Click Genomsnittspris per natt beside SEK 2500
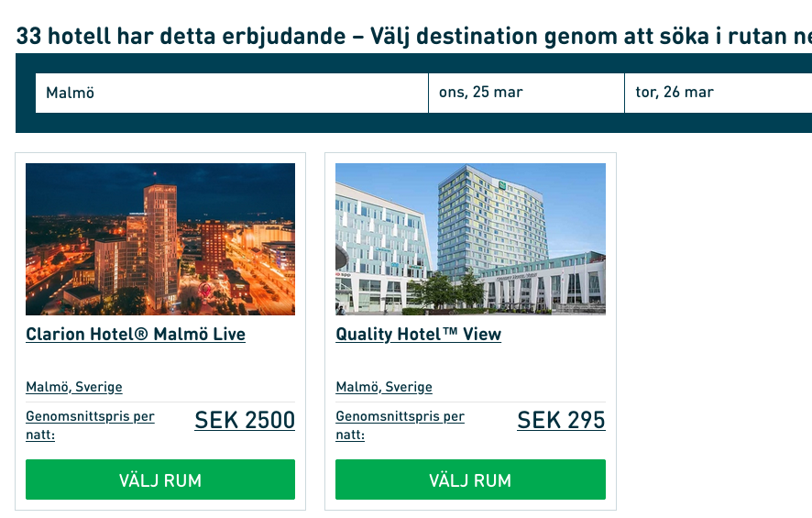This screenshot has width=812, height=518. coord(90,425)
